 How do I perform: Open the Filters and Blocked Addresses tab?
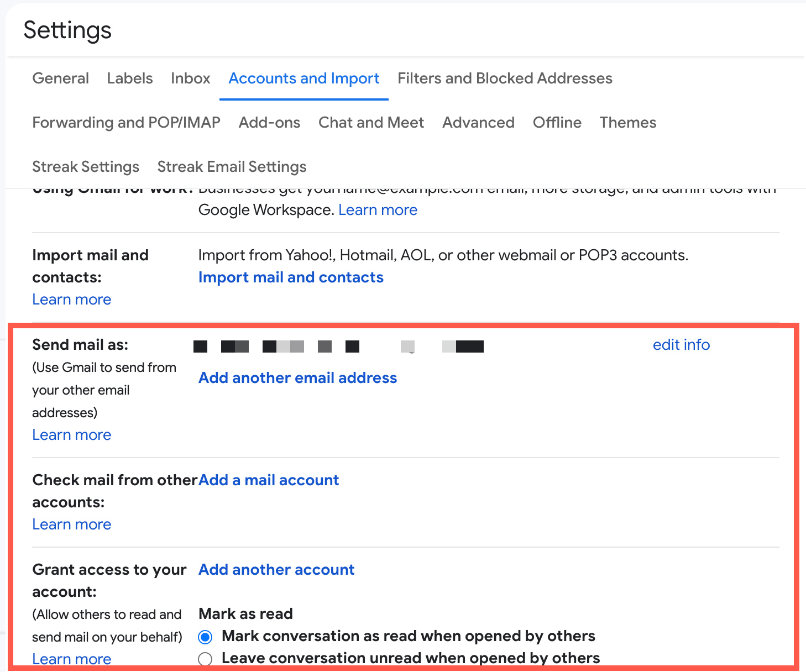[504, 78]
